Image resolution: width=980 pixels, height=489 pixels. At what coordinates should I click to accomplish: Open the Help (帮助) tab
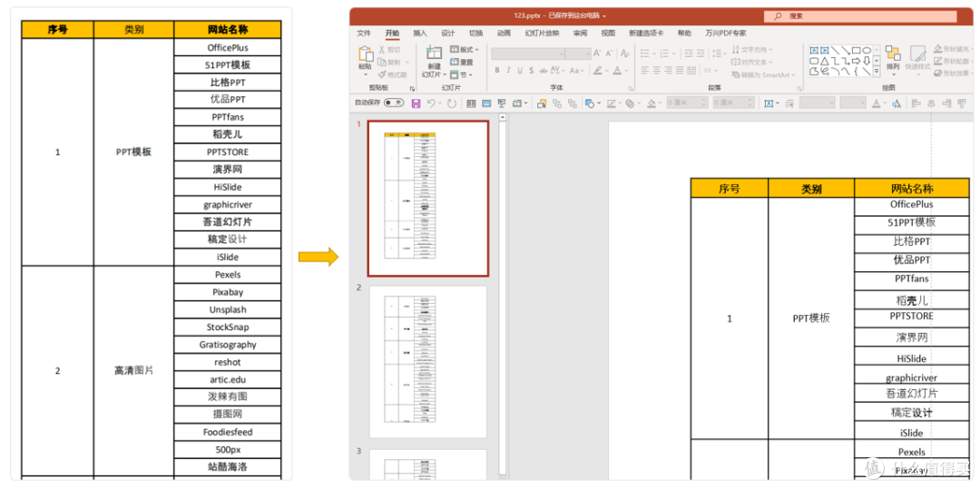(x=684, y=33)
